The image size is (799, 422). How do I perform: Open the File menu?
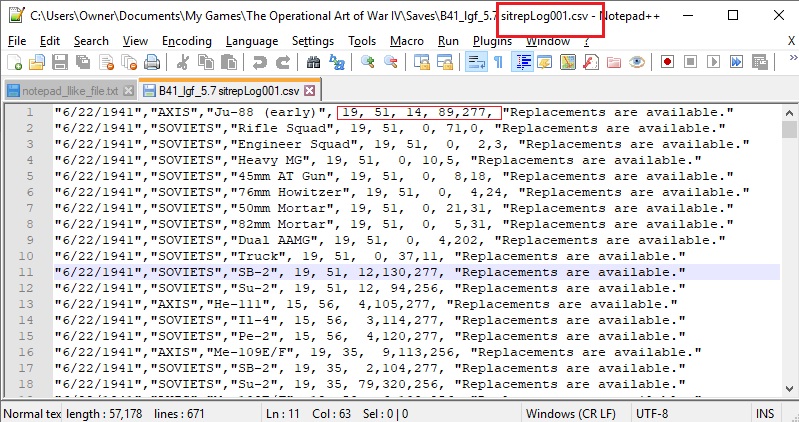(x=17, y=41)
